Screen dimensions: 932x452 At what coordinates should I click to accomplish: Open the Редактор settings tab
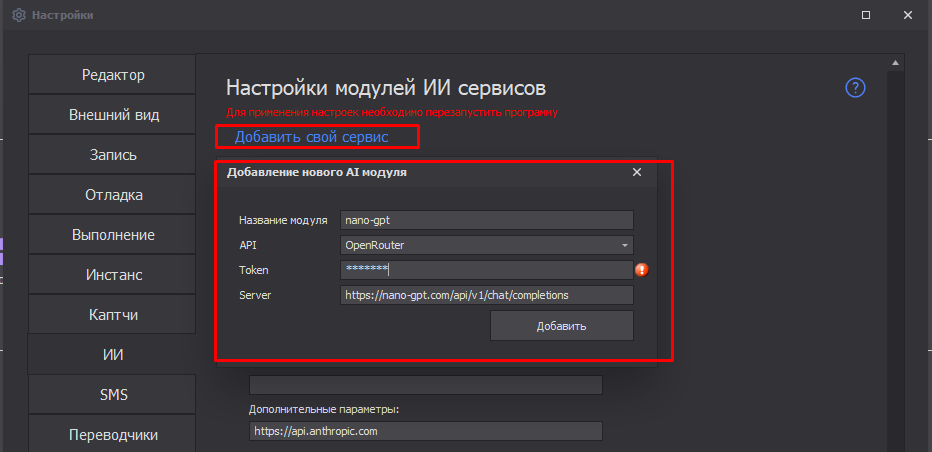(x=112, y=74)
